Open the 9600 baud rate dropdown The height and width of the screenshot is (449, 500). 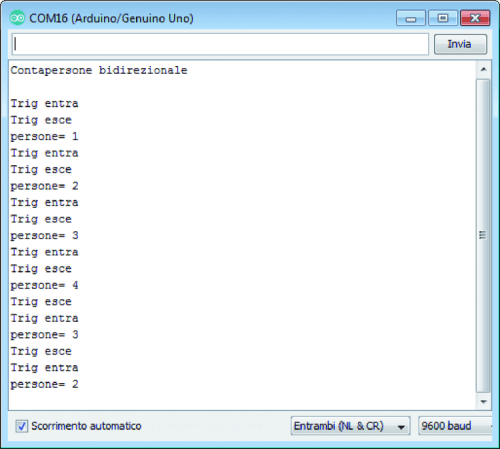[455, 426]
